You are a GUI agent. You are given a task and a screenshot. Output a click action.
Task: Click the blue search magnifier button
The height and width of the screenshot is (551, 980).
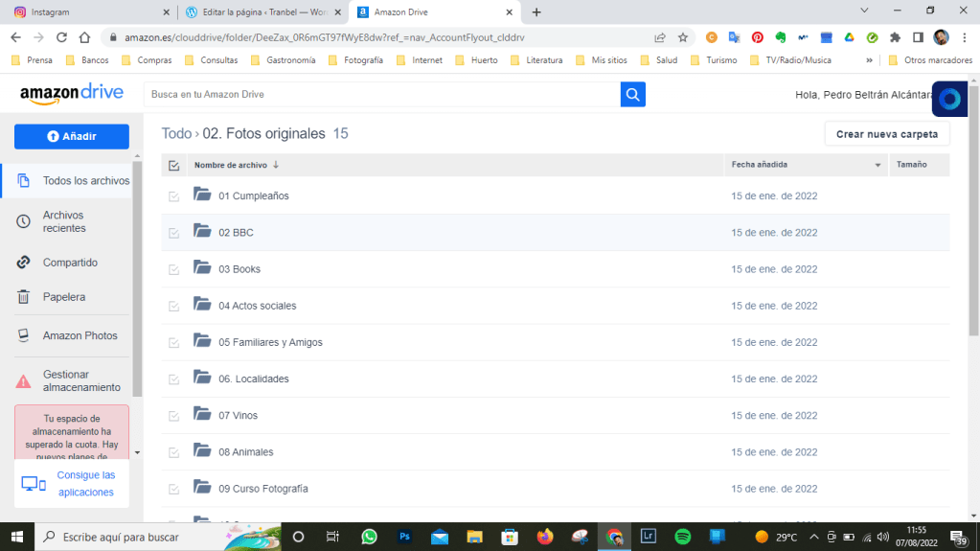tap(632, 94)
